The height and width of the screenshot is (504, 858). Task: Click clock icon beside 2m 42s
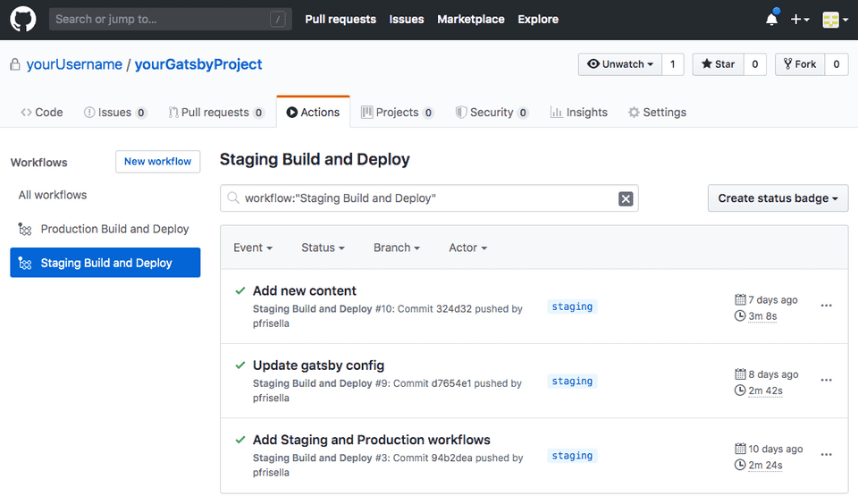click(740, 391)
